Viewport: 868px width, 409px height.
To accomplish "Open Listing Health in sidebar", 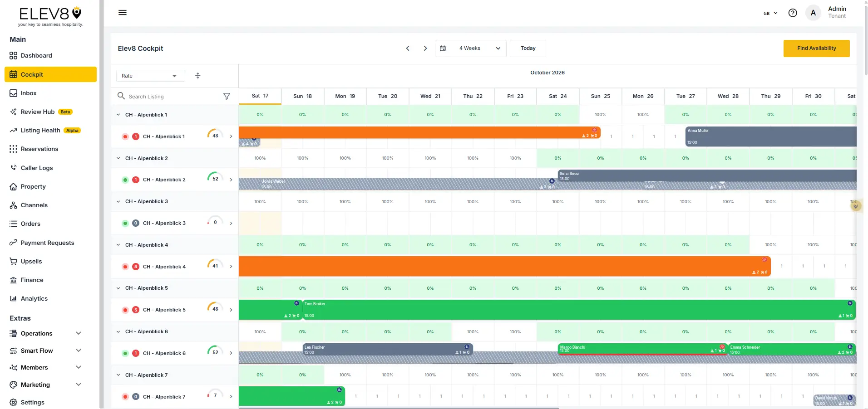I will (x=50, y=130).
